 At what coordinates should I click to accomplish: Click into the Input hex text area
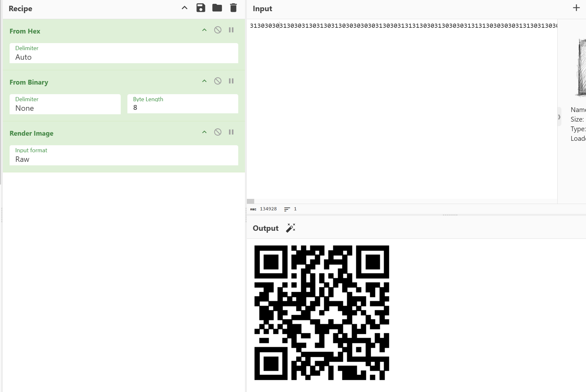coord(402,109)
